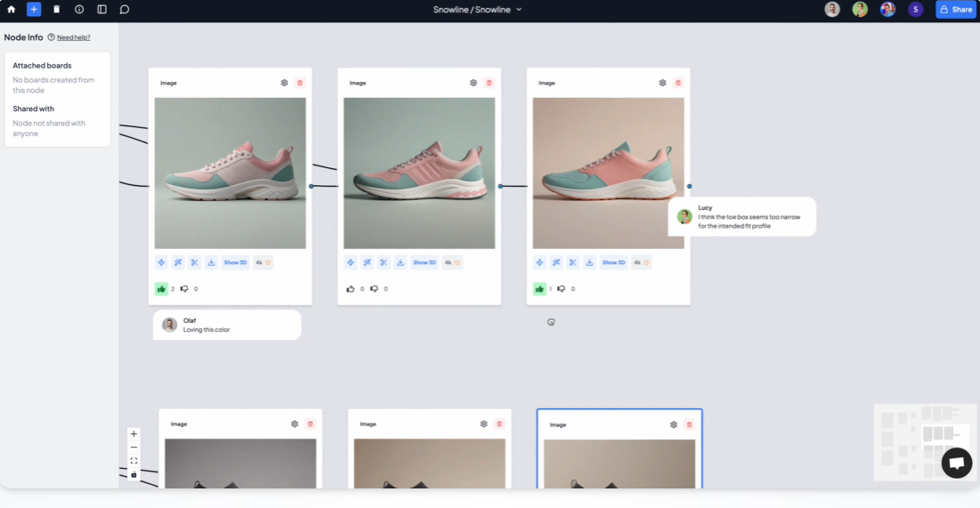Click the info icon in the top bar

click(79, 10)
